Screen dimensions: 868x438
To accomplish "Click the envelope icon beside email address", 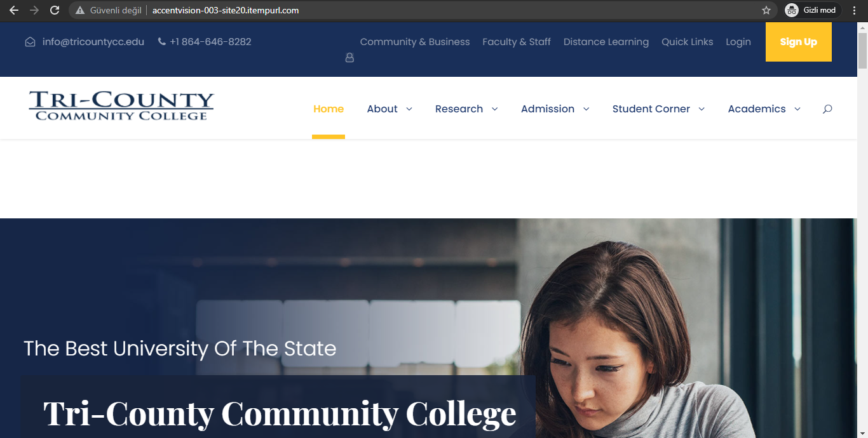I will [30, 42].
